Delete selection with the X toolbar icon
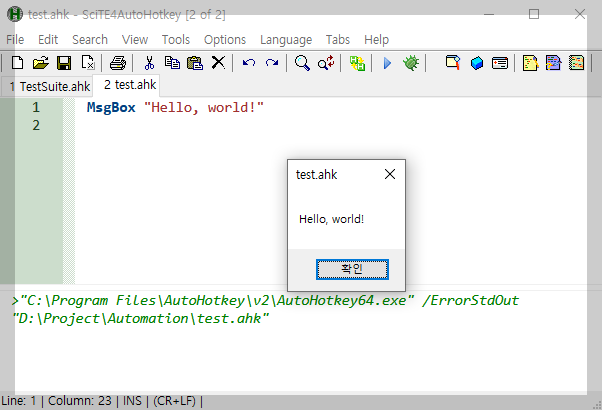This screenshot has height=410, width=602. click(x=218, y=63)
